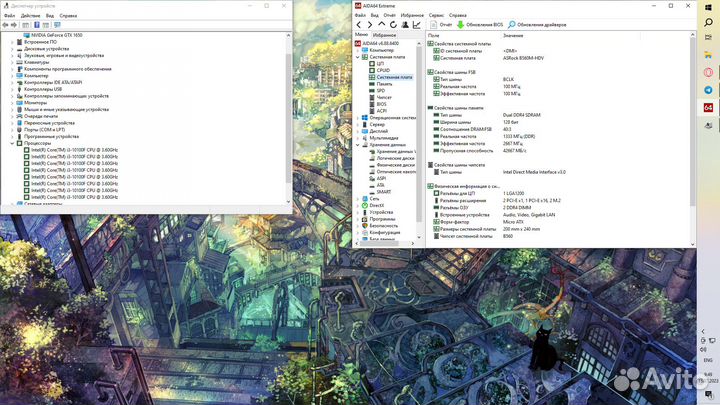Click Device Manager back arrow icon
Viewport: 720px width, 405px height.
6,25
